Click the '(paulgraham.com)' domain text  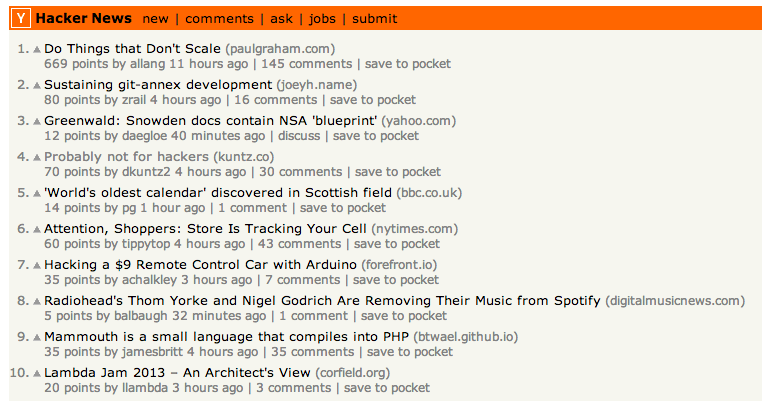click(280, 49)
